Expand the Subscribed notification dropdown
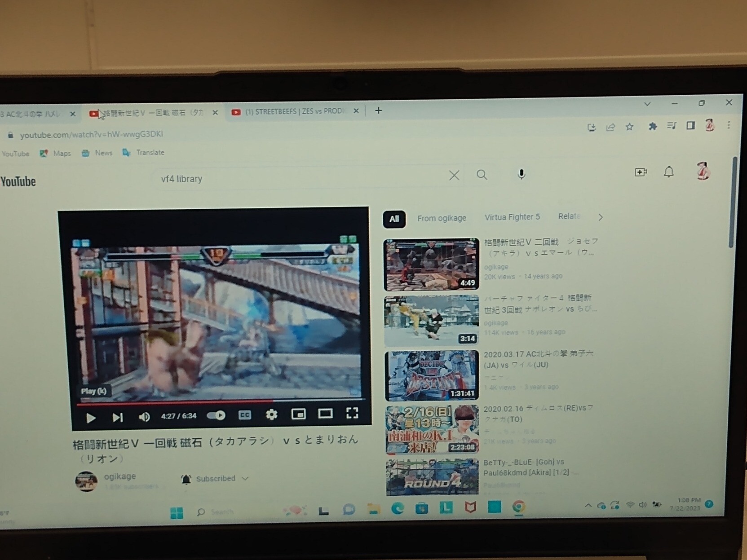 coord(245,479)
